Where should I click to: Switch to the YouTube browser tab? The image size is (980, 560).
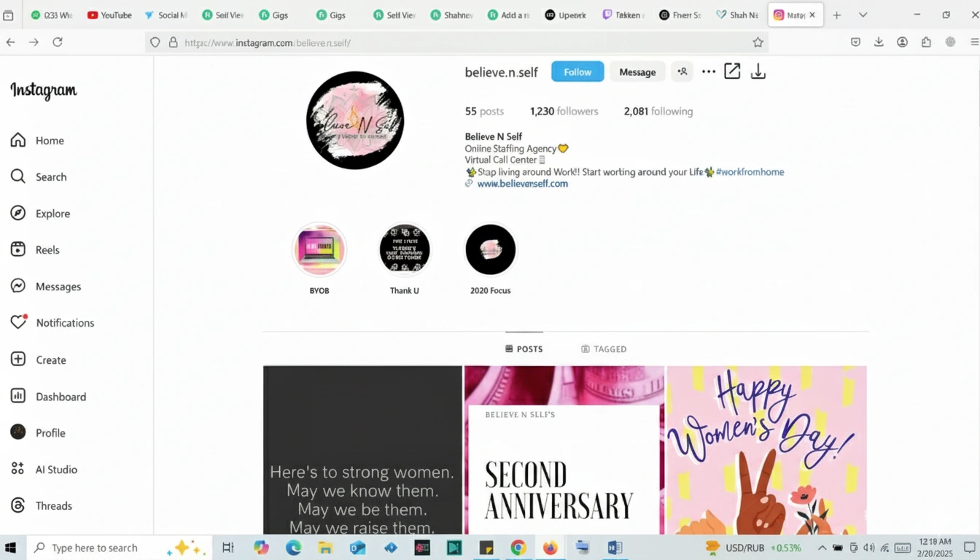click(x=109, y=15)
